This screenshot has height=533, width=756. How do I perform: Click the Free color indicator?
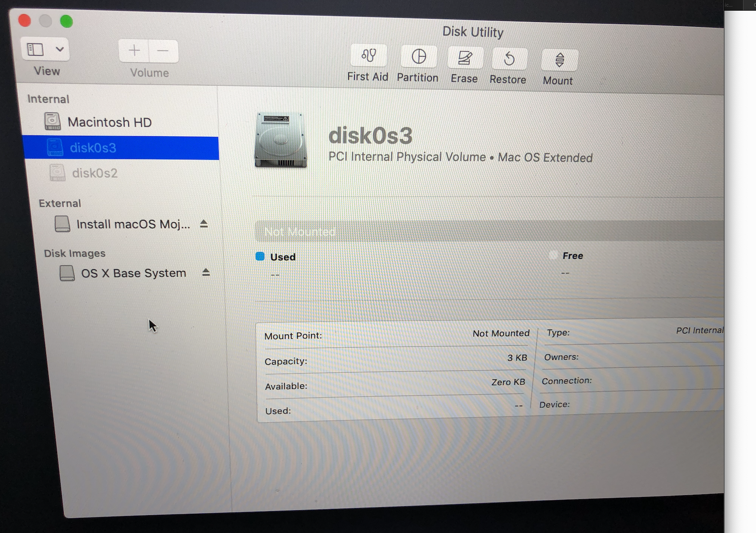click(553, 255)
